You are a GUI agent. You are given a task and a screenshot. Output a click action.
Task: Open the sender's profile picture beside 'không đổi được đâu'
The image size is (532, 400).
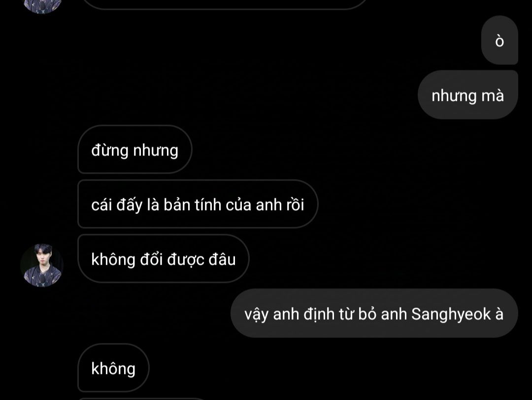pyautogui.click(x=42, y=265)
